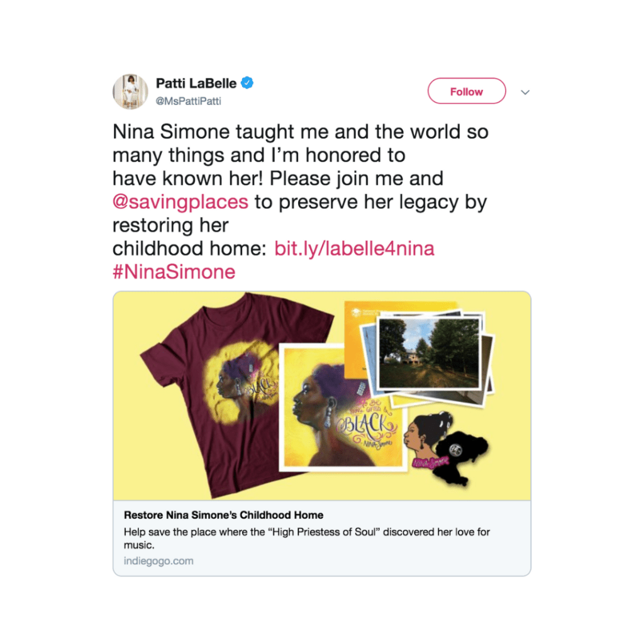The image size is (644, 644).
Task: Open the @savingplaces mention link
Action: [x=180, y=202]
